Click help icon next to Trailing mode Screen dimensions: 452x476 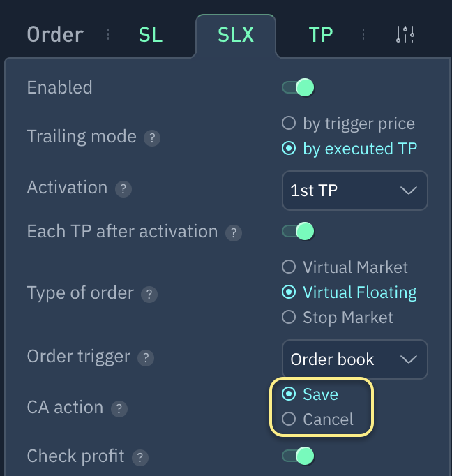tap(152, 137)
